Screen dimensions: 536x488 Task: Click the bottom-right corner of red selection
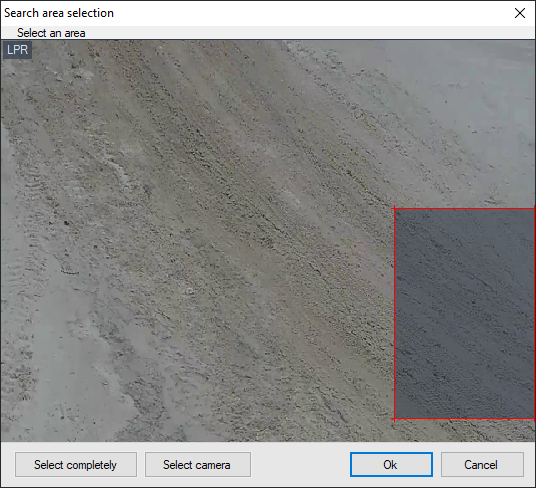[x=534, y=419]
